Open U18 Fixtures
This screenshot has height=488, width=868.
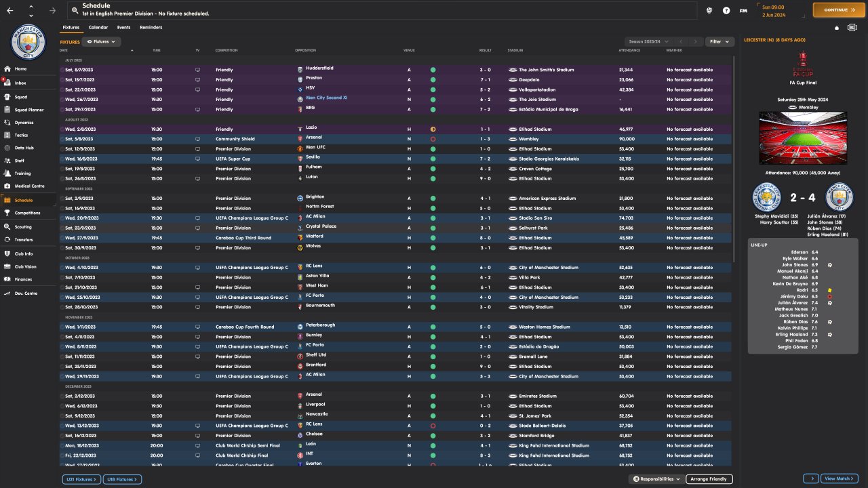[x=122, y=479]
